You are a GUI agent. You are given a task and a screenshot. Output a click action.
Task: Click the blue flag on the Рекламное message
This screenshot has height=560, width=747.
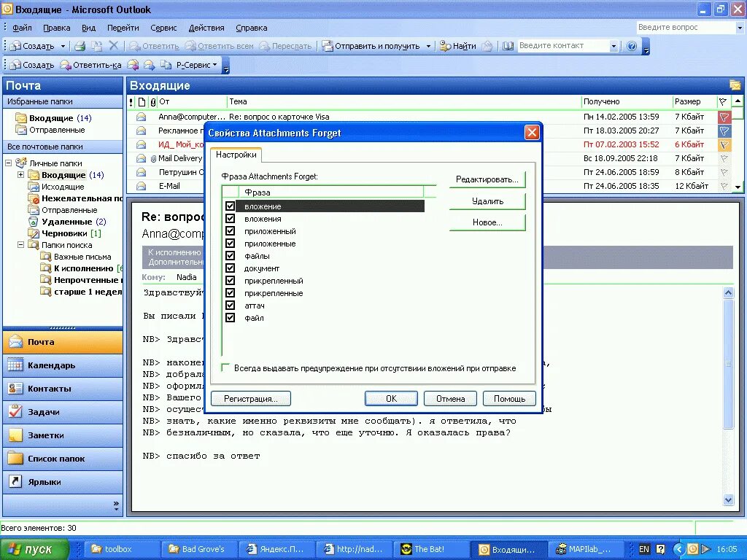point(724,131)
